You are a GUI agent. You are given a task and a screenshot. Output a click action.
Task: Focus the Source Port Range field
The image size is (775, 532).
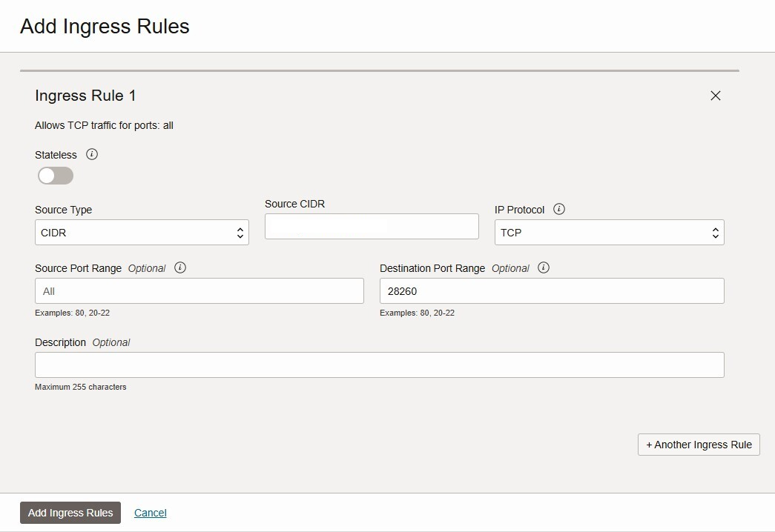pos(199,291)
